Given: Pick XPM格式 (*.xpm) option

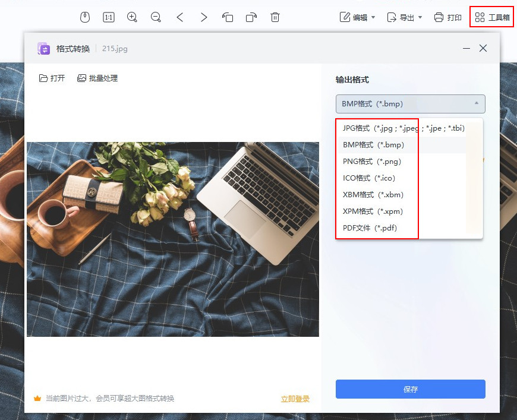Looking at the screenshot, I should [402, 211].
